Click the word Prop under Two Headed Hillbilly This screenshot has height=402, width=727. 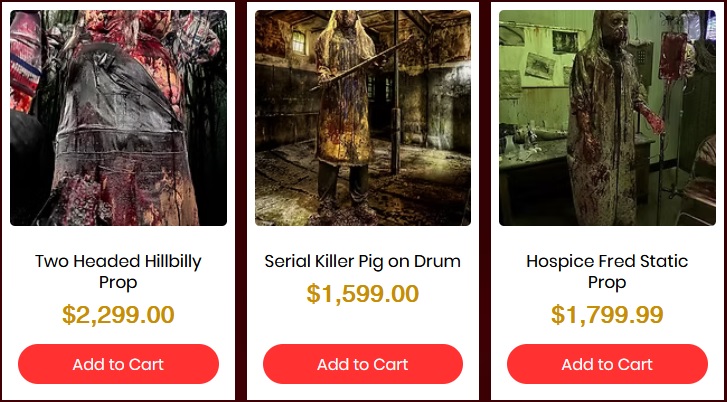118,282
